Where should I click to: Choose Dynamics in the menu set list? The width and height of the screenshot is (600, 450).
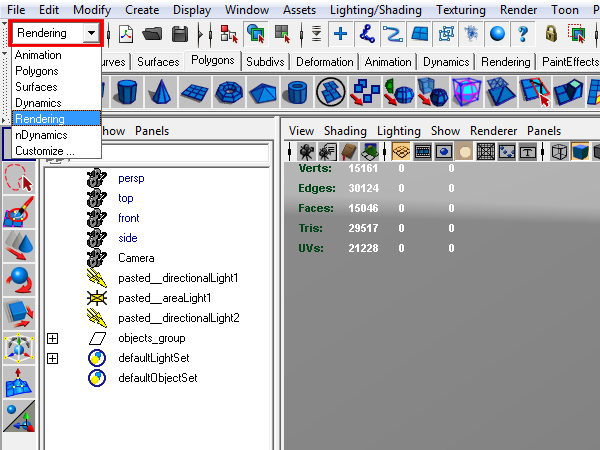38,103
